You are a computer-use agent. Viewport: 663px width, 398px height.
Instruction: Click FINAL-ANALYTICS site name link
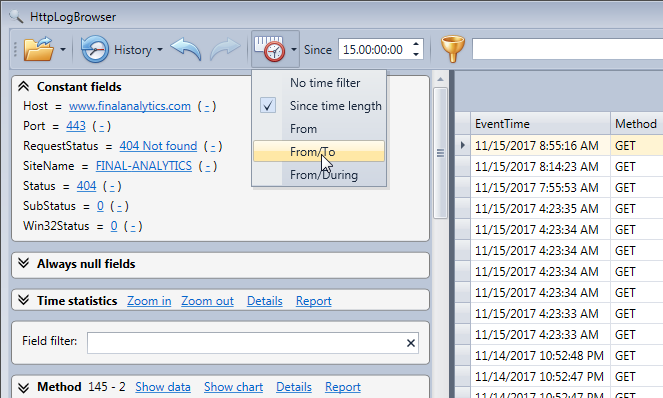144,166
